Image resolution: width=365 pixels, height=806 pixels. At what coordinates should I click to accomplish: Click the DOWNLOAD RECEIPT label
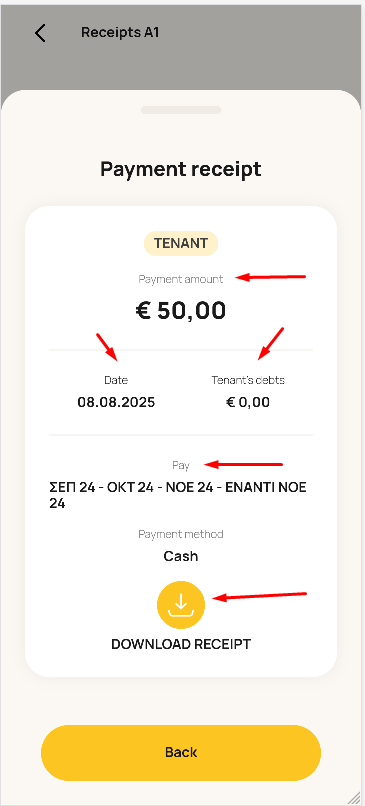point(181,644)
